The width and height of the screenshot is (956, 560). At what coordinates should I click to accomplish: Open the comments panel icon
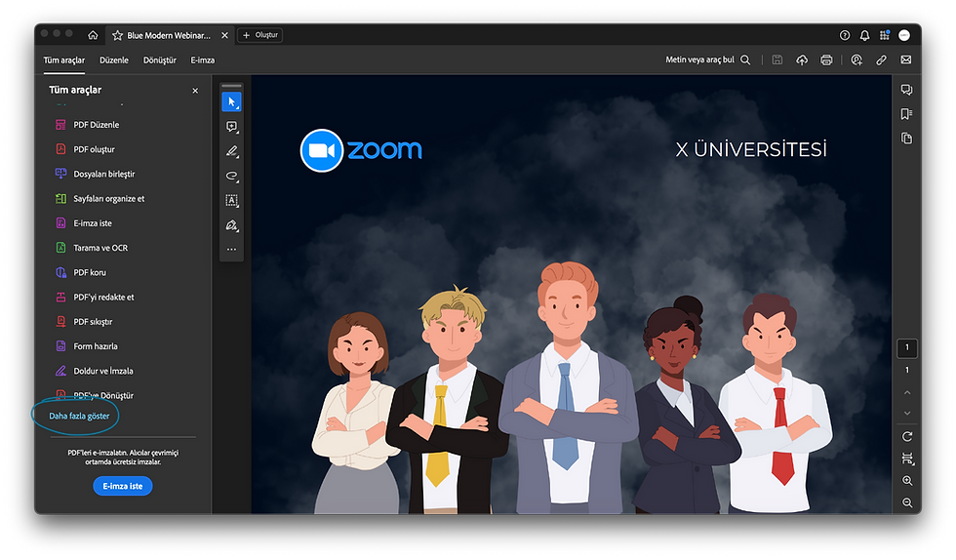tap(906, 90)
